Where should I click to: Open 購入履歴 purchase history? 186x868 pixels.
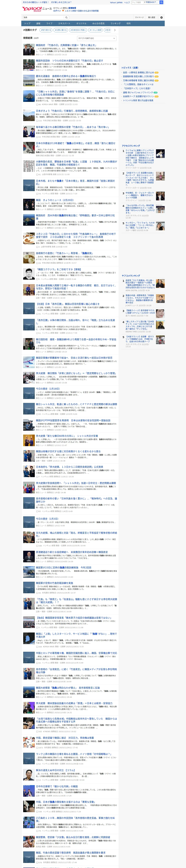(x=152, y=18)
